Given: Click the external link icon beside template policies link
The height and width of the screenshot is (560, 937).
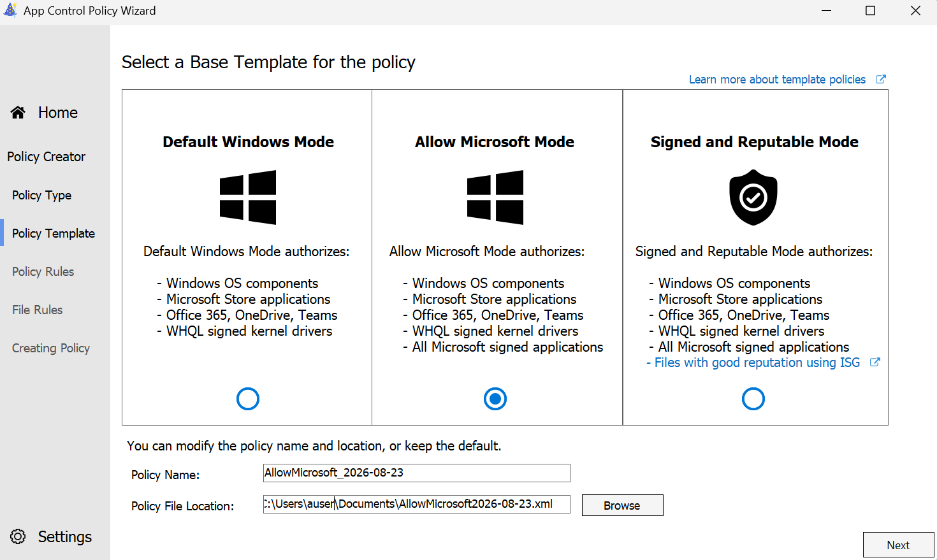Looking at the screenshot, I should (880, 79).
